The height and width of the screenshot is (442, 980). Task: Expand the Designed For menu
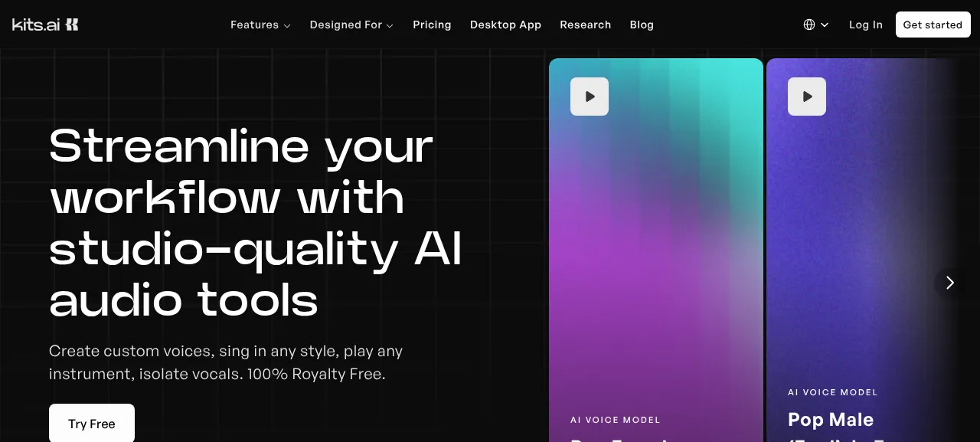click(x=351, y=25)
